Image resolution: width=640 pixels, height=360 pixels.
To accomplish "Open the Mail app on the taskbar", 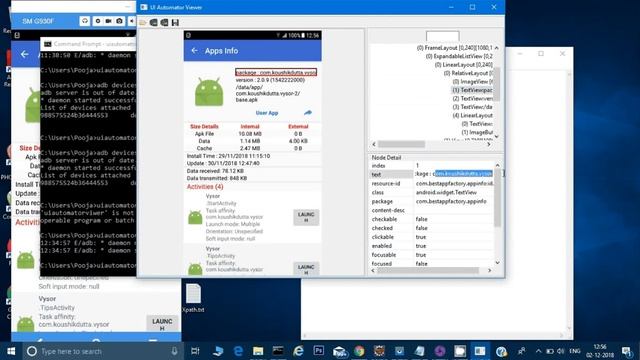I will (x=339, y=351).
